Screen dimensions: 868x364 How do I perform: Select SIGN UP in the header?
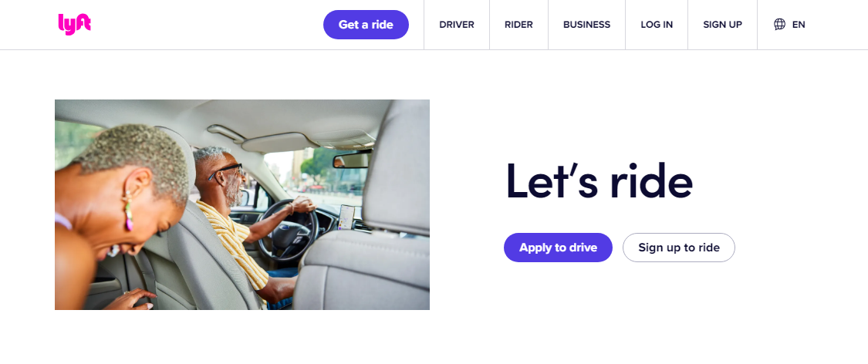coord(722,25)
